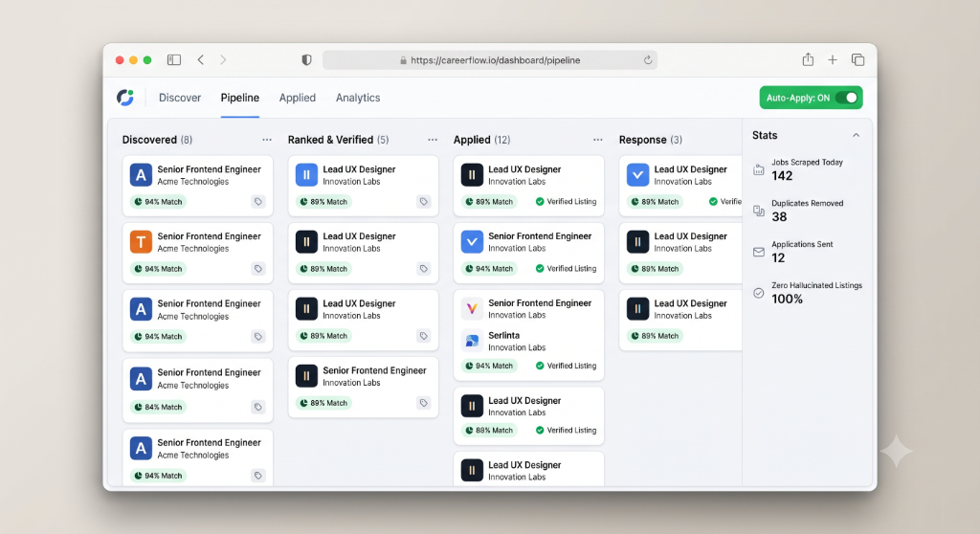Click the Applications Sent envelope icon
This screenshot has height=534, width=980.
pyautogui.click(x=759, y=252)
